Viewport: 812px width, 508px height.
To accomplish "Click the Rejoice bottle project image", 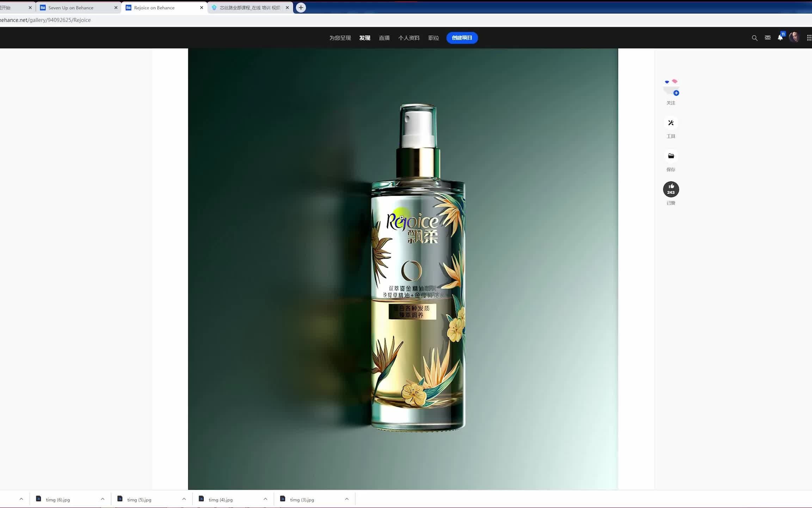I will [403, 269].
